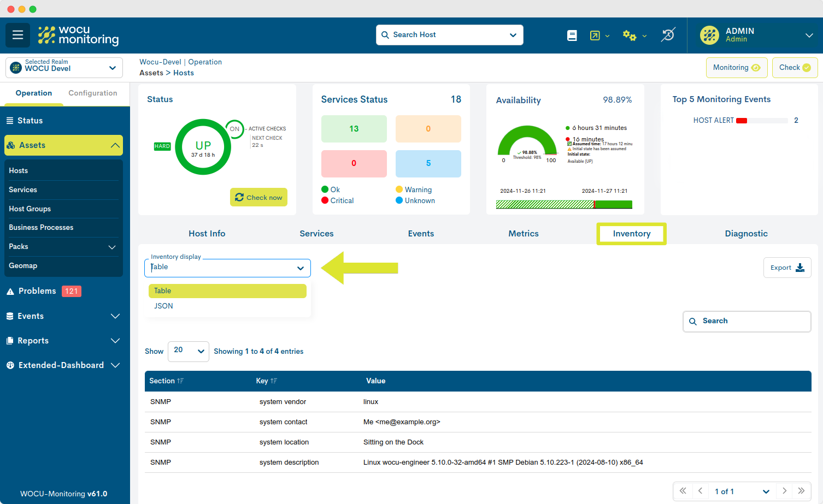Open the Inventory display dropdown
This screenshot has height=504, width=823.
point(227,268)
